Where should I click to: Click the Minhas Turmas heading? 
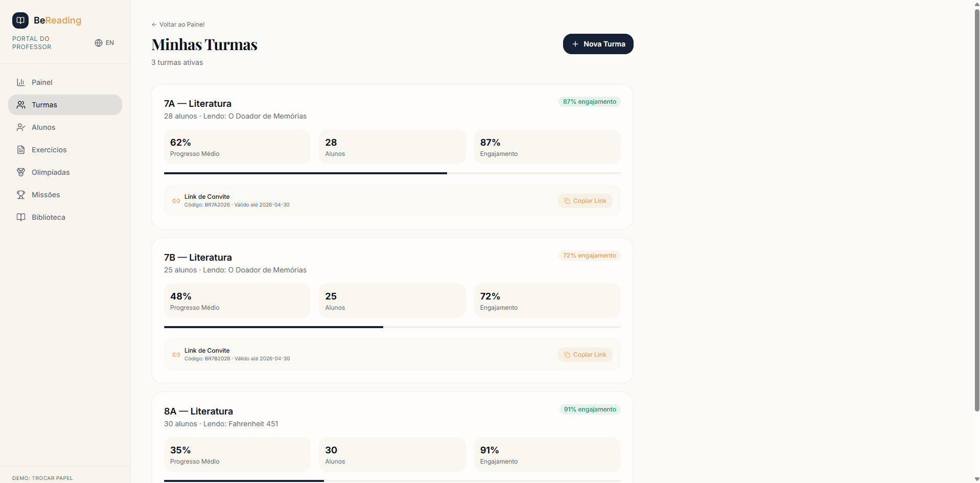(x=204, y=44)
